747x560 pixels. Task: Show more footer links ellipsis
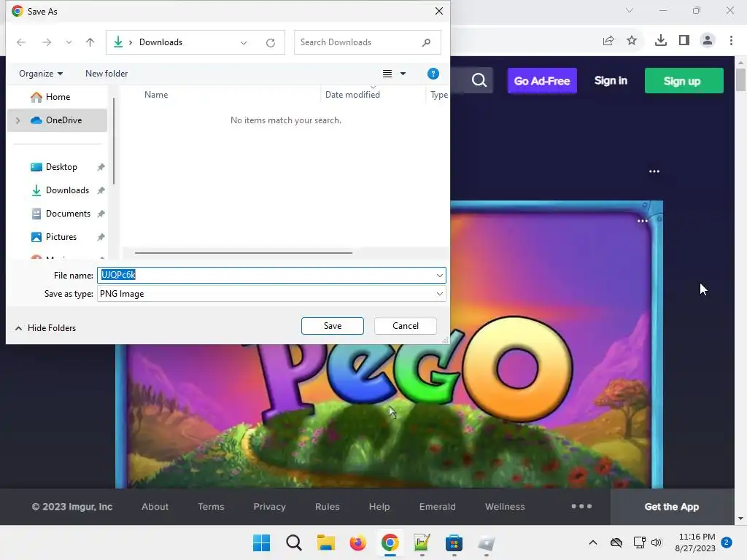pyautogui.click(x=581, y=506)
